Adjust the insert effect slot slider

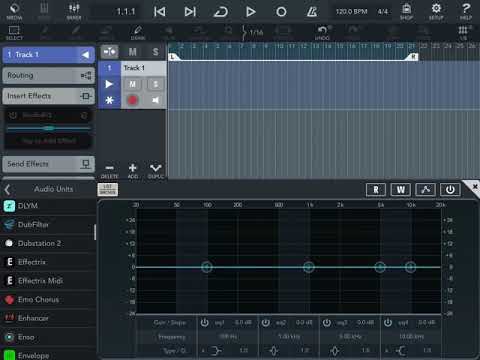(x=49, y=128)
